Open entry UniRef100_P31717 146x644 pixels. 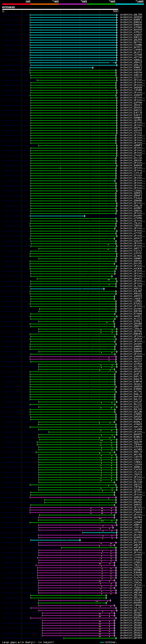[x=131, y=251]
